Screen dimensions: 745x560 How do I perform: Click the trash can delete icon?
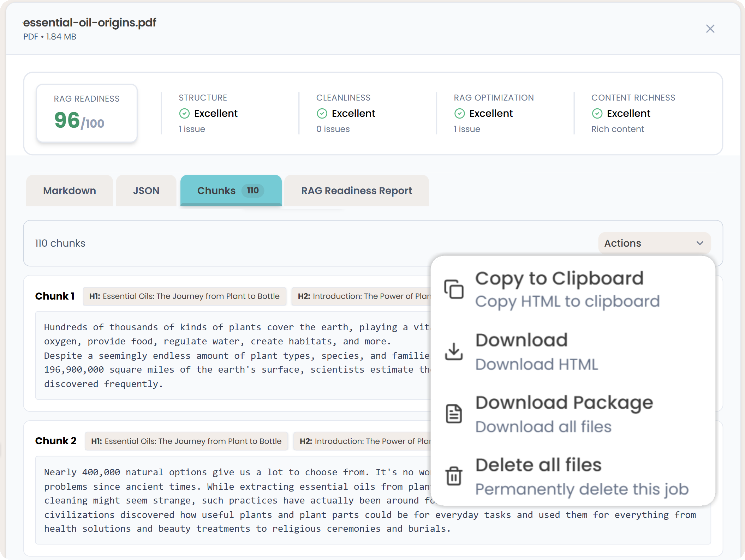[x=454, y=476]
